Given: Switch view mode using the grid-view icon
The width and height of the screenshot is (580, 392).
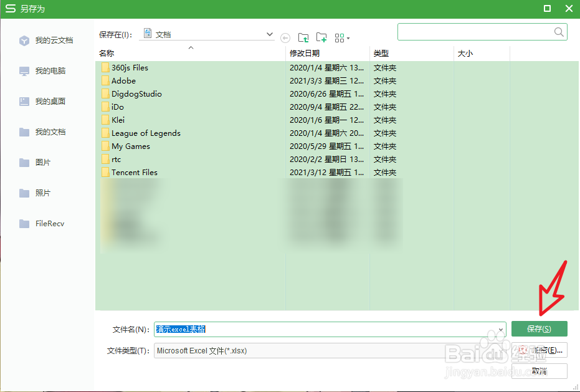Looking at the screenshot, I should [338, 37].
